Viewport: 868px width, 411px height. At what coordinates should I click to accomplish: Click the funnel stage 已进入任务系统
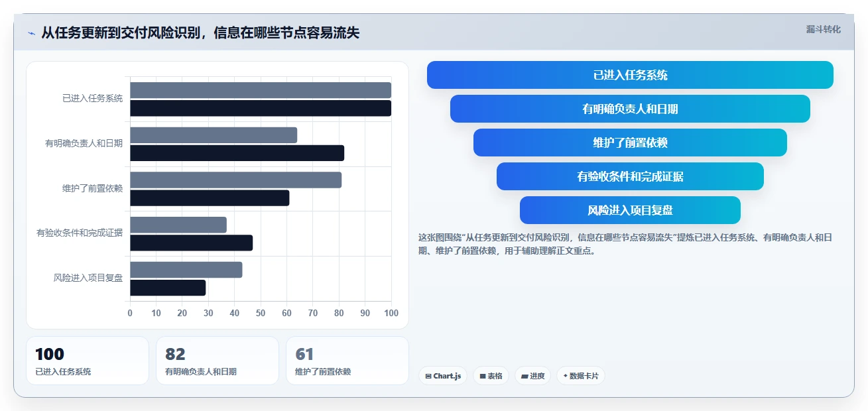630,75
